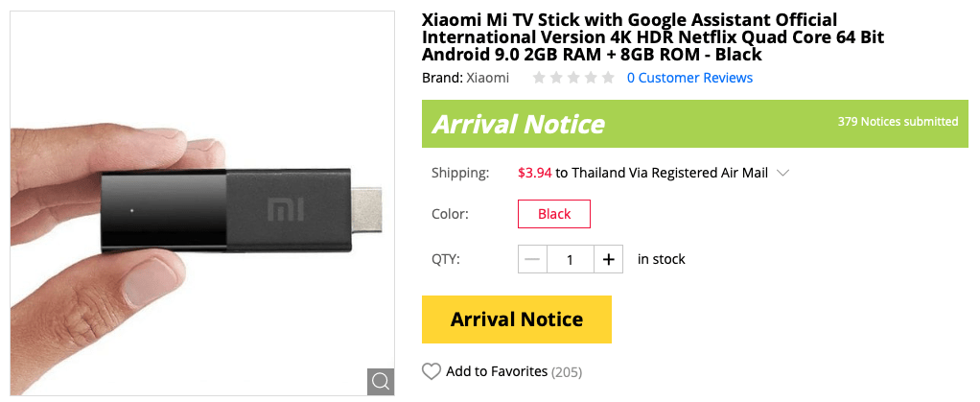Select the second rating star

coord(556,78)
